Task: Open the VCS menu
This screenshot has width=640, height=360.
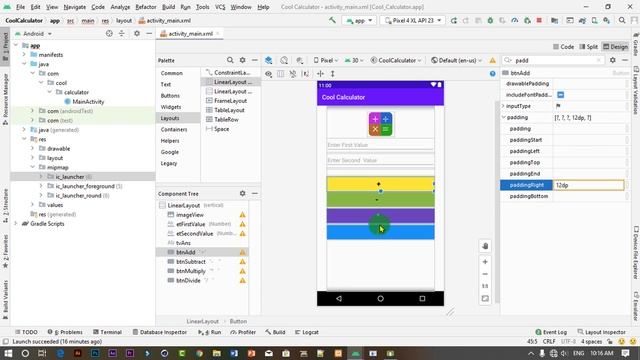Action: (x=220, y=7)
